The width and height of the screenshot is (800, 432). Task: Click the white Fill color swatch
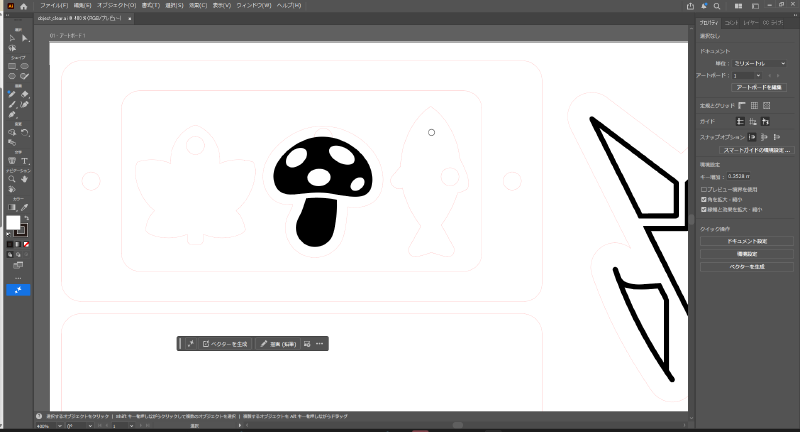coord(13,222)
